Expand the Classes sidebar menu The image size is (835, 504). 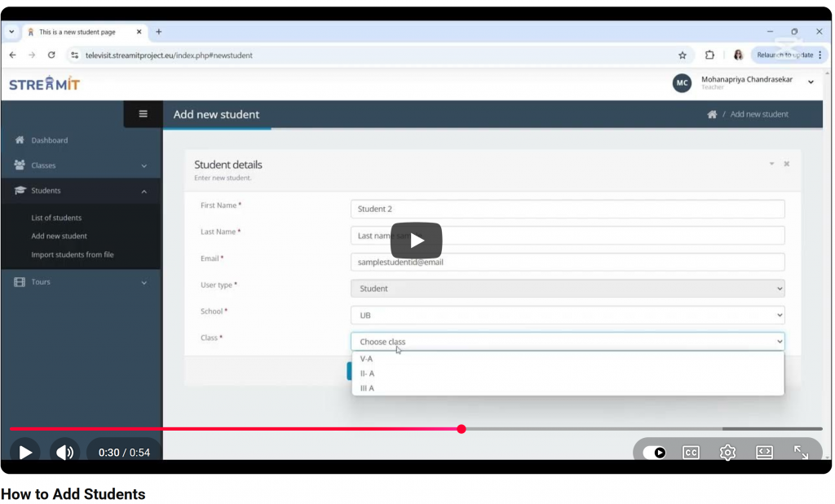81,166
